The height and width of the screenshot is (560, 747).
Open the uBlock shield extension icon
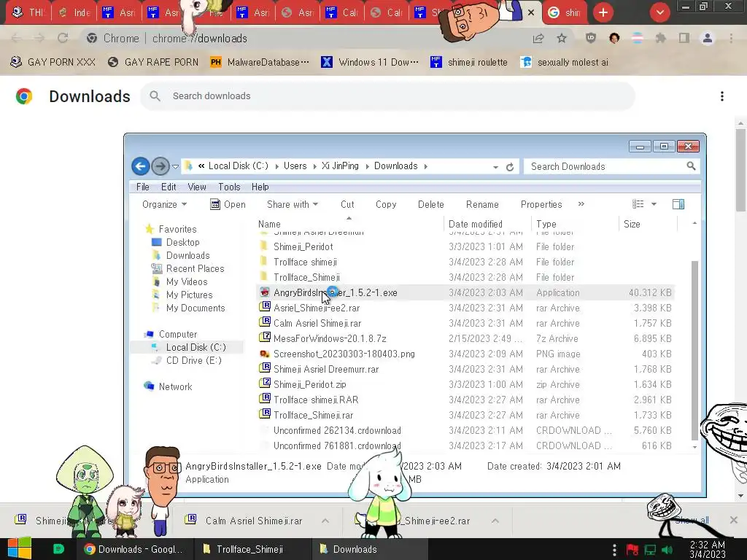coord(591,38)
